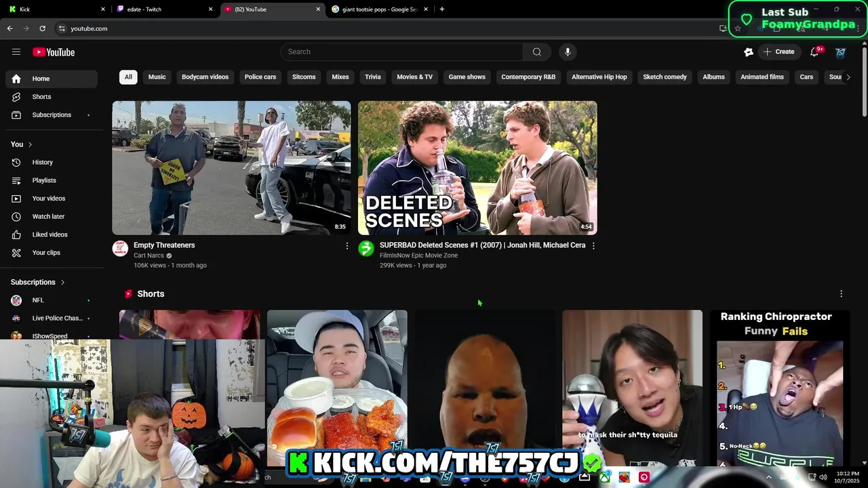
Task: Click the YouTube logo
Action: (54, 52)
